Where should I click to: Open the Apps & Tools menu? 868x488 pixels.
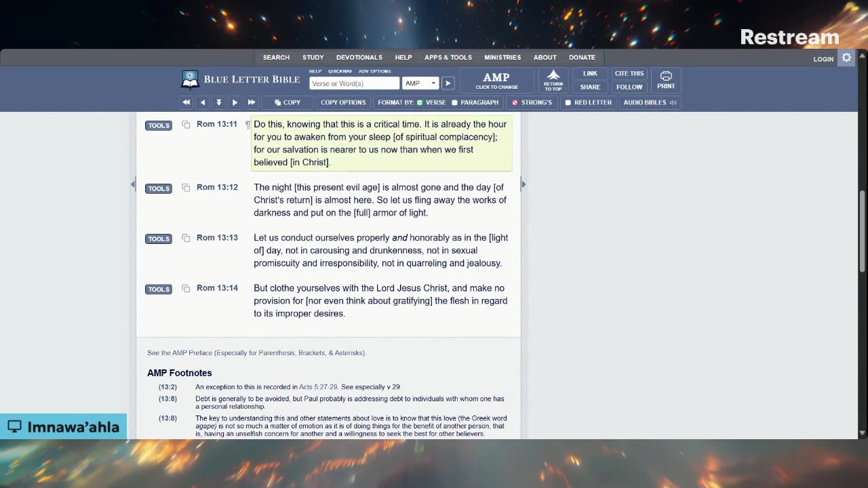click(x=448, y=58)
